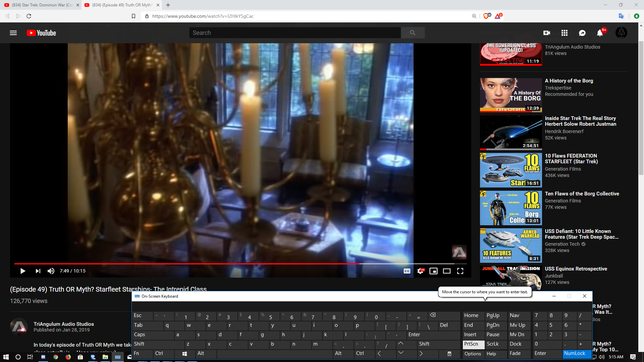
Task: Open YouTube notifications bell
Action: pos(600,33)
